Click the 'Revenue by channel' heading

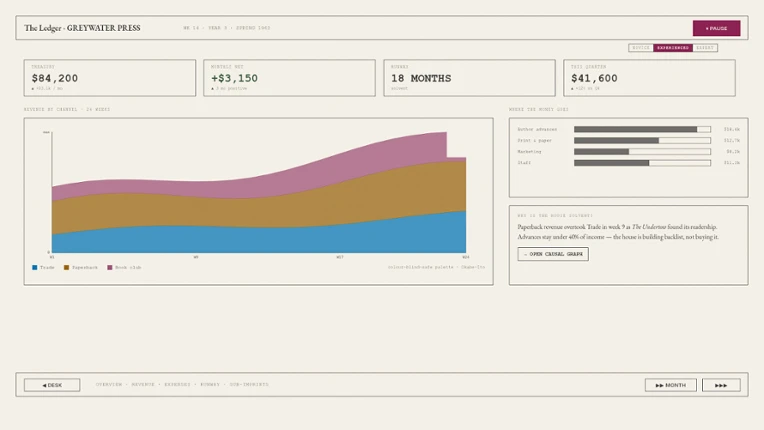pyautogui.click(x=67, y=110)
